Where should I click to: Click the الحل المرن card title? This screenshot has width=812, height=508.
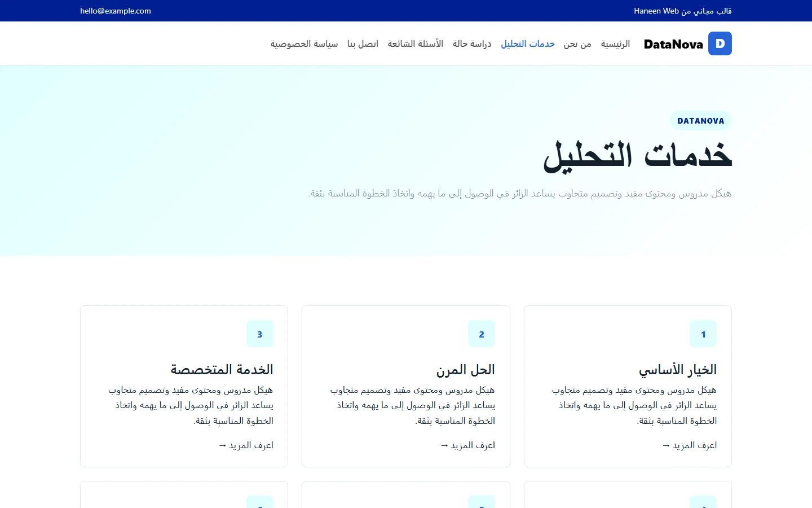[x=466, y=370]
